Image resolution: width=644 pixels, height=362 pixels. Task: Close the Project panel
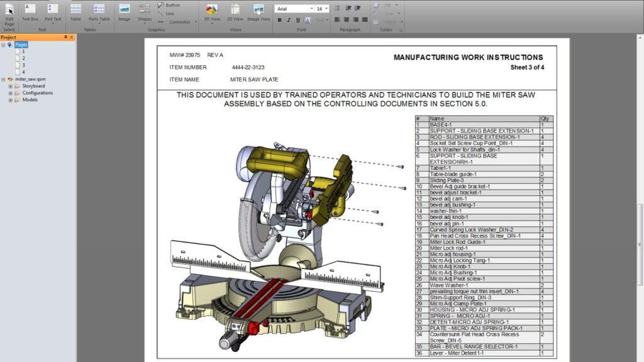tap(72, 37)
